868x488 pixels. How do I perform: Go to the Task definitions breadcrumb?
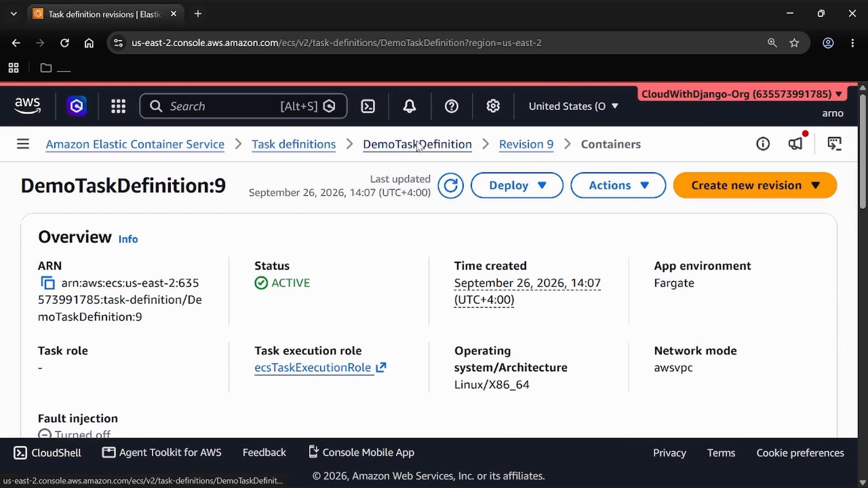click(293, 144)
